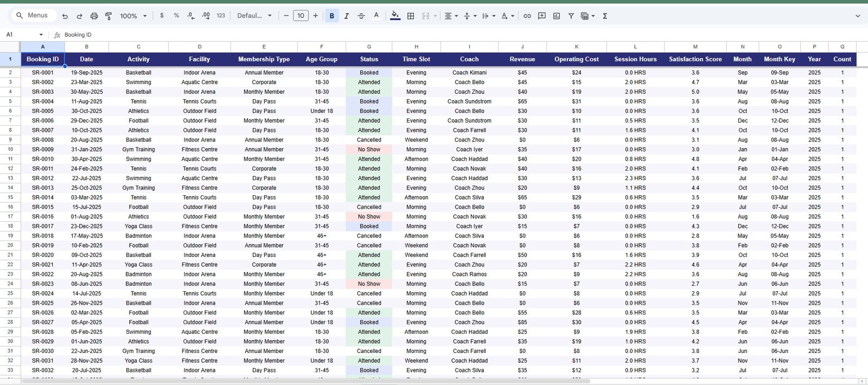The width and height of the screenshot is (868, 385).
Task: Decrease decimal places icon
Action: tap(191, 16)
